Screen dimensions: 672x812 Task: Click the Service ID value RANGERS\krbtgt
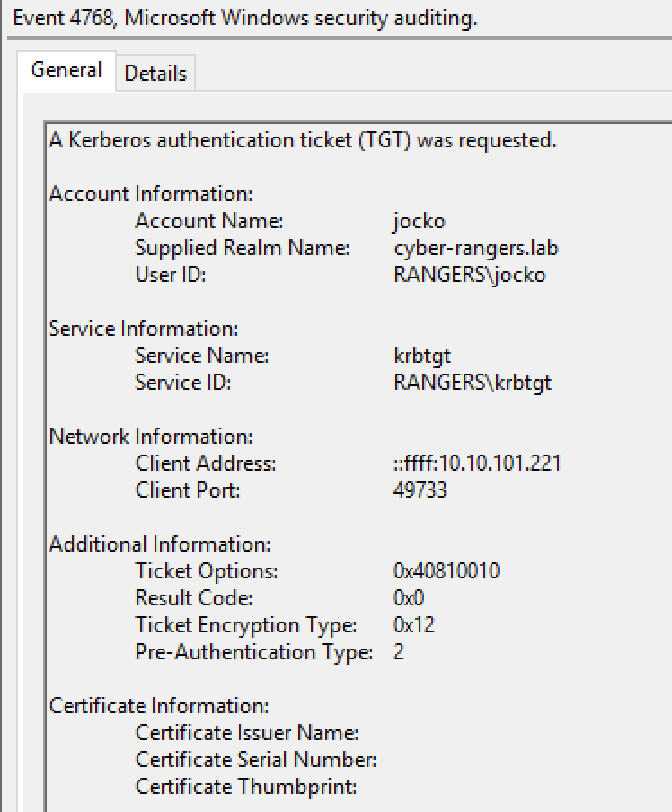click(x=473, y=383)
